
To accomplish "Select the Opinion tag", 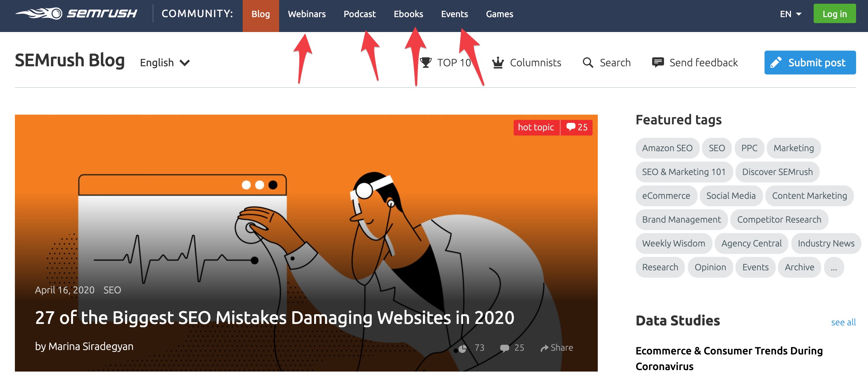I will (x=710, y=267).
